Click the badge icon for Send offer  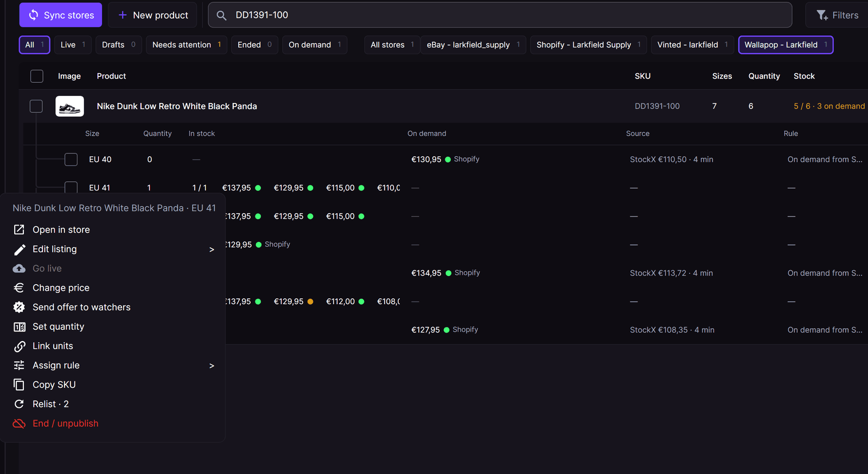pos(19,307)
